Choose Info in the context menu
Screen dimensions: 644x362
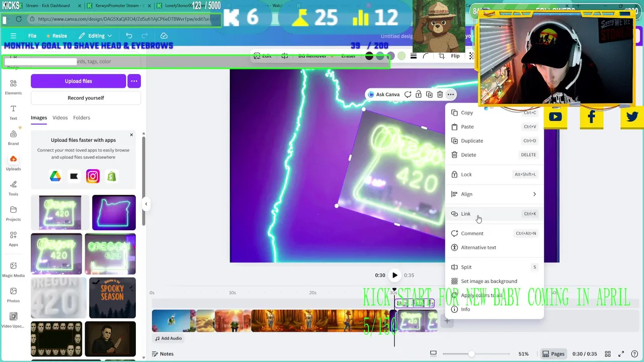tap(494, 309)
